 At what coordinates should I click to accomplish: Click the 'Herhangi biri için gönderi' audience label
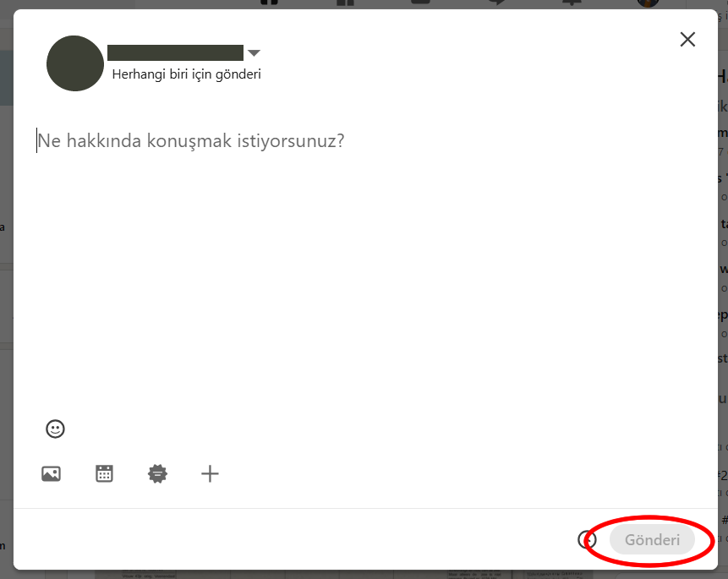tap(186, 74)
